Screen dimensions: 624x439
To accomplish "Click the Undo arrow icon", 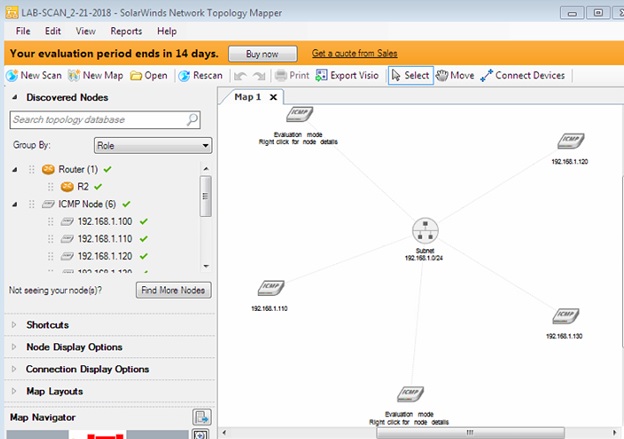I will tap(240, 76).
